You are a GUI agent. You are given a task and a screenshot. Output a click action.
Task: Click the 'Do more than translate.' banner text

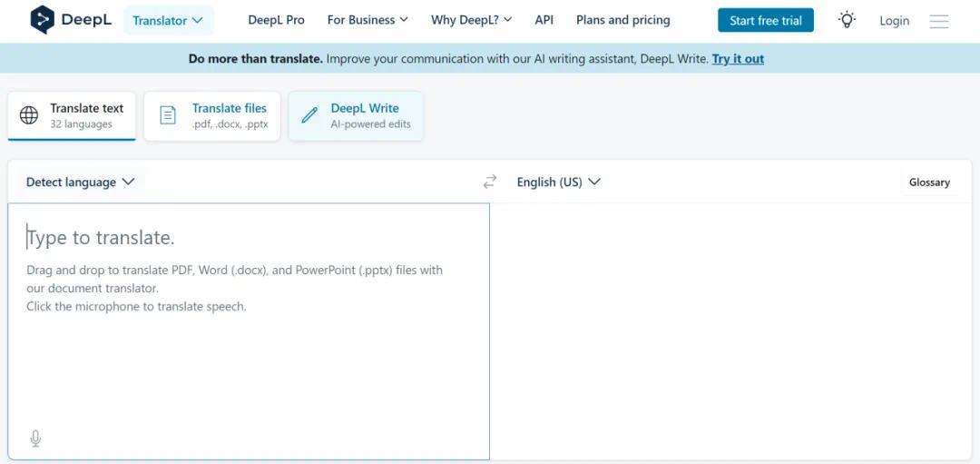[x=256, y=59]
